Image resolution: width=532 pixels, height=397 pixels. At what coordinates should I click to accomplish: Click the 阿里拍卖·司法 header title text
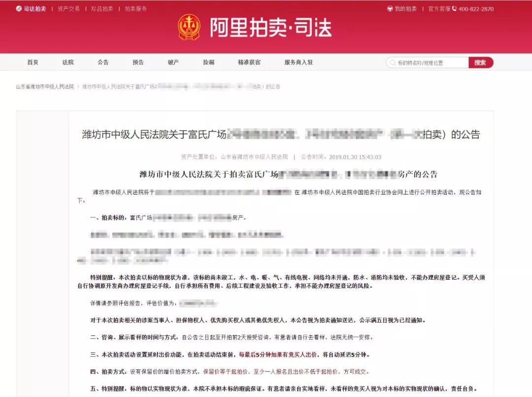pyautogui.click(x=271, y=28)
